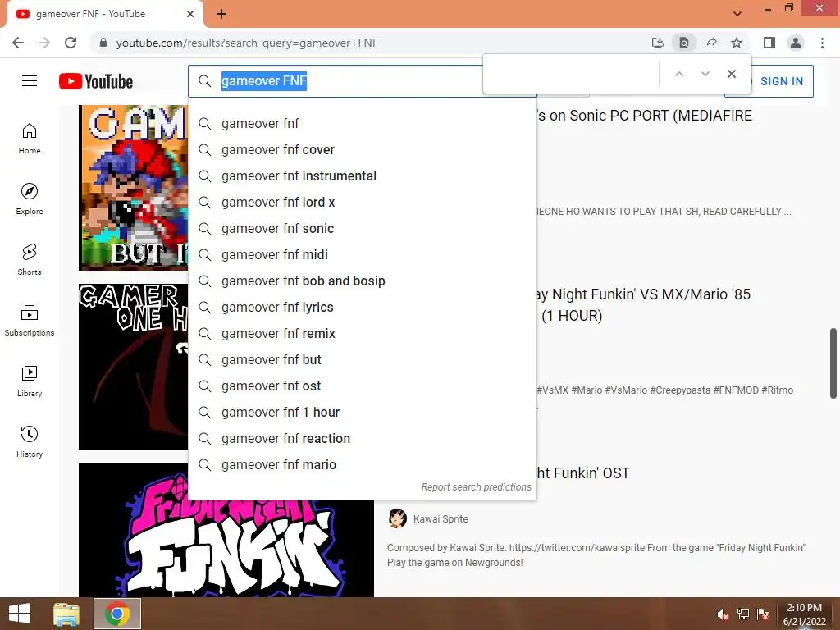This screenshot has height=630, width=840.
Task: Open the taskbar clock showing 2:10 PM
Action: coord(804,614)
